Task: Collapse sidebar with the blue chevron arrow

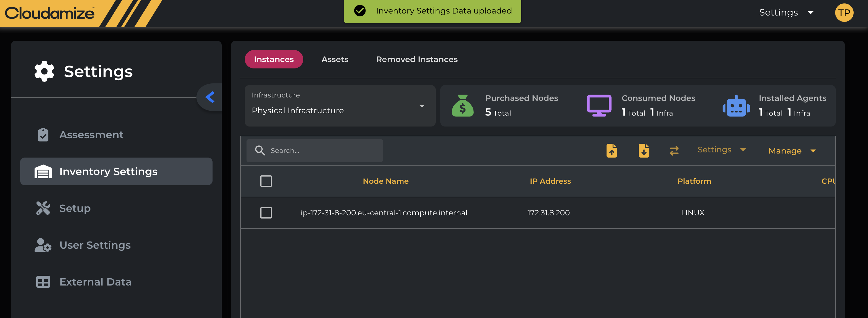Action: (x=210, y=97)
